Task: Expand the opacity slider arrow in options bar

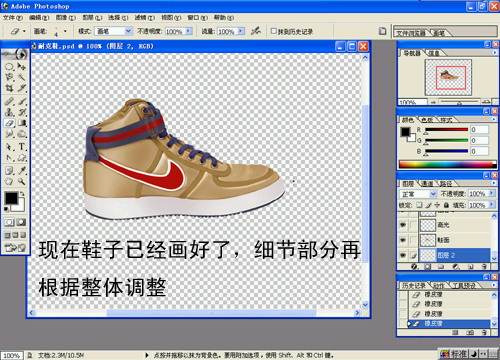Action: tap(189, 31)
